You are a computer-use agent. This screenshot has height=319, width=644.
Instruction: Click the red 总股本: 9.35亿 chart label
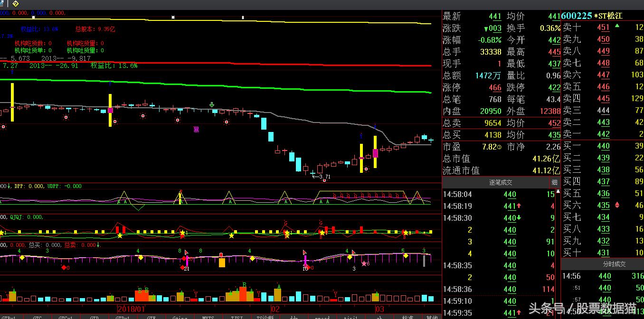coord(95,29)
